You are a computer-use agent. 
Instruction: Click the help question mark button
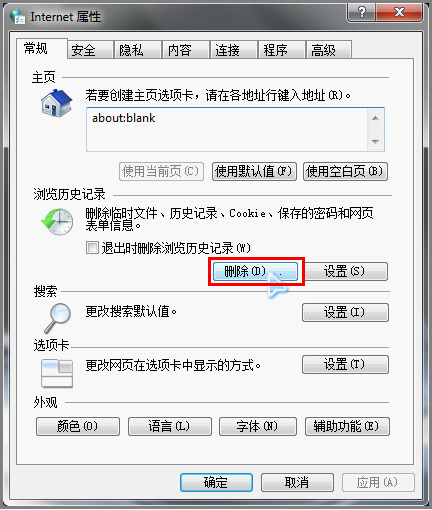click(361, 12)
